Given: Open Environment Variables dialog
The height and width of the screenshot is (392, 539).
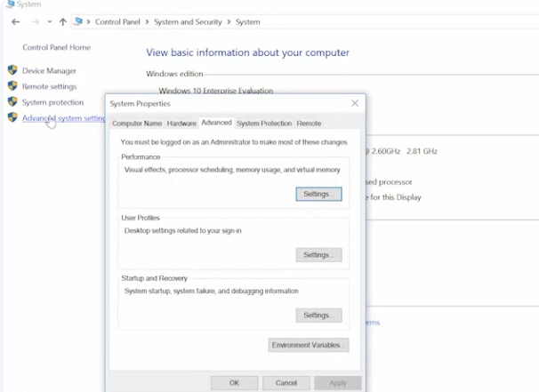Looking at the screenshot, I should click(309, 345).
